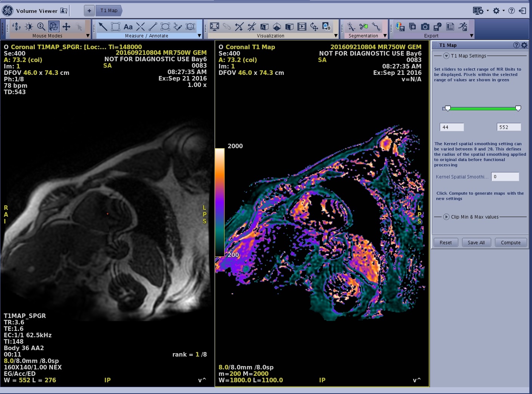Select the scissors cut segmentation tool
Screen dimensions: 532x394
[363, 26]
